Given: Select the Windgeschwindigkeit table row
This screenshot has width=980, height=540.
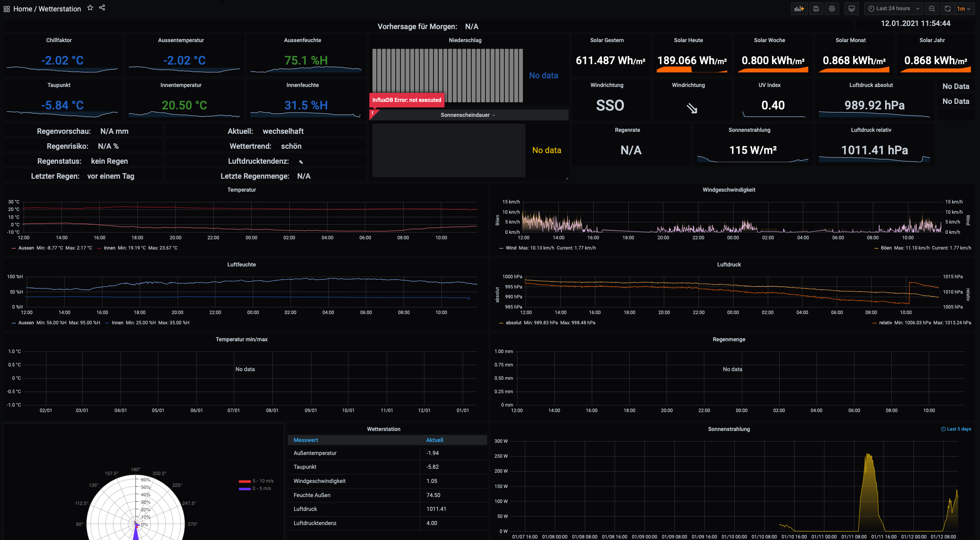Looking at the screenshot, I should [387, 481].
